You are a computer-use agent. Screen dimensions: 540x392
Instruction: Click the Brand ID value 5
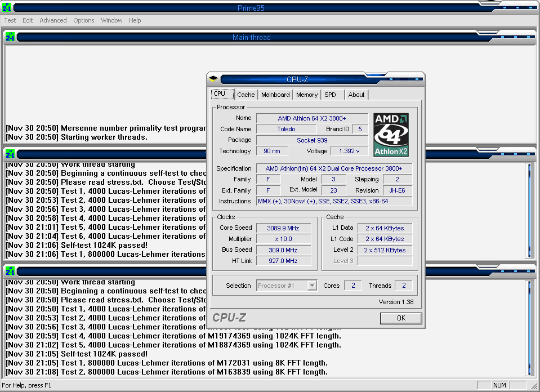click(360, 129)
